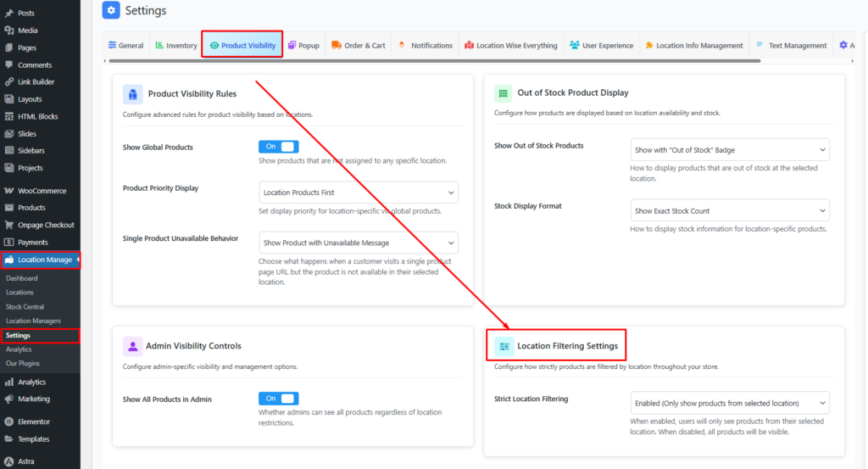Click the Out of Stock Product Display icon
Image resolution: width=868 pixels, height=469 pixels.
click(504, 92)
